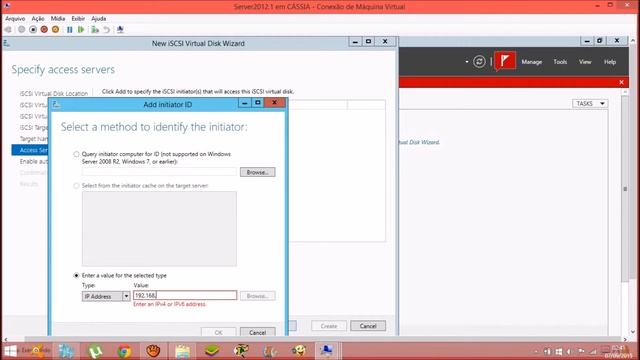This screenshot has width=640, height=360.
Task: Click the greyed Browse button beside Value
Action: (258, 296)
